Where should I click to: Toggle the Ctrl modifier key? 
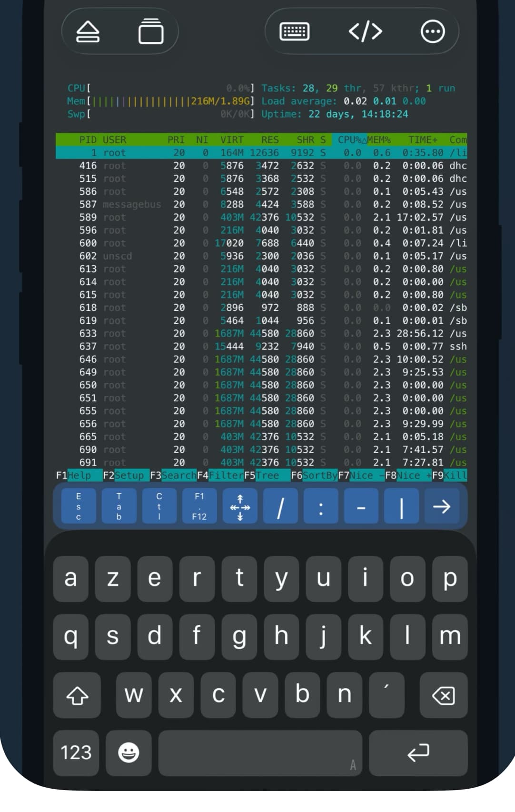(159, 506)
